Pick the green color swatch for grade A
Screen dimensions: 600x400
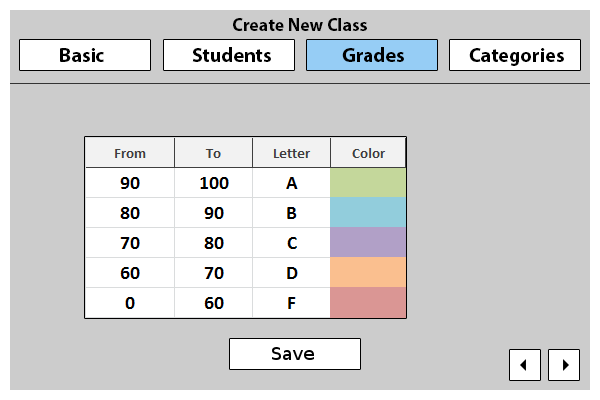tap(368, 183)
